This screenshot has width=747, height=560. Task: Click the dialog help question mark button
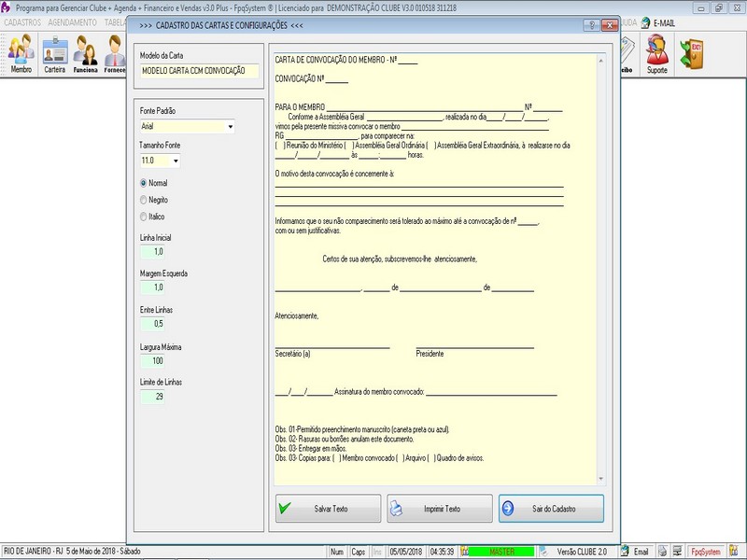592,26
